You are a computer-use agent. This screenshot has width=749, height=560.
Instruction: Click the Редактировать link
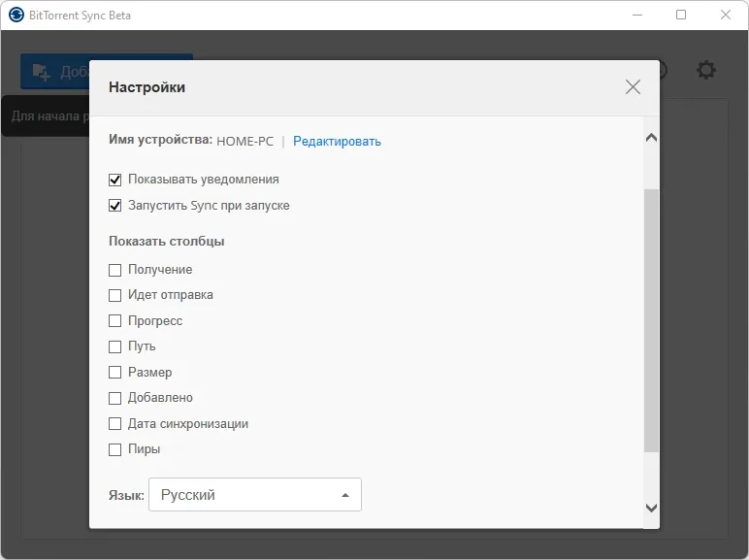click(x=337, y=142)
